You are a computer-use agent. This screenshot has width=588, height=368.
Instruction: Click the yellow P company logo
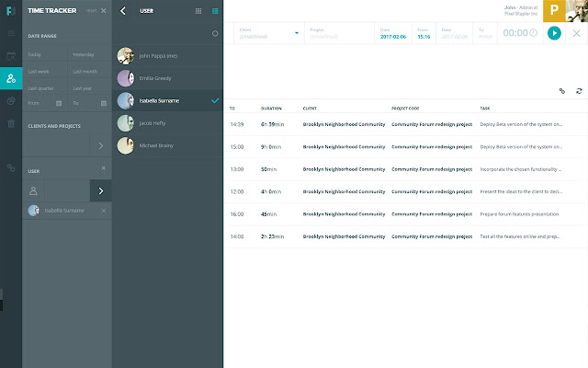(554, 10)
